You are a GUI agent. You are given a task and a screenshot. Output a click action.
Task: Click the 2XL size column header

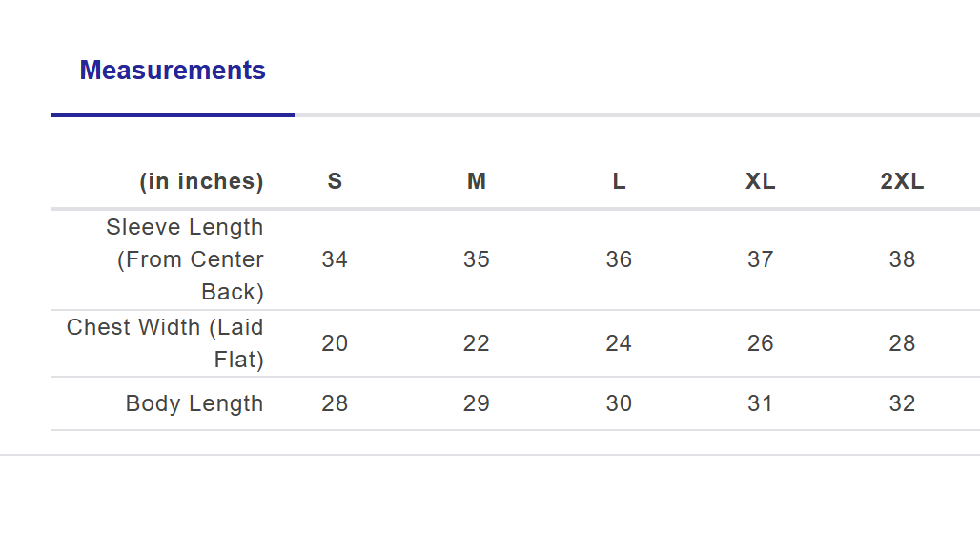[902, 181]
